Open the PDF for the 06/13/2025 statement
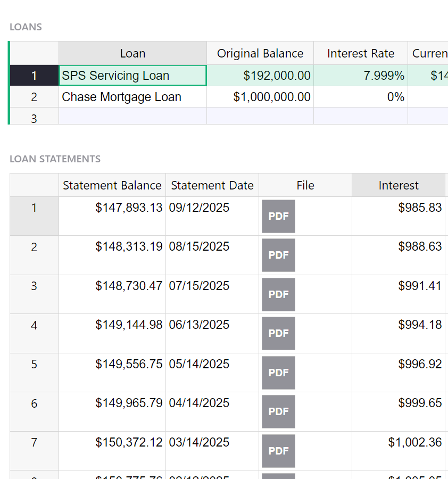 [278, 333]
